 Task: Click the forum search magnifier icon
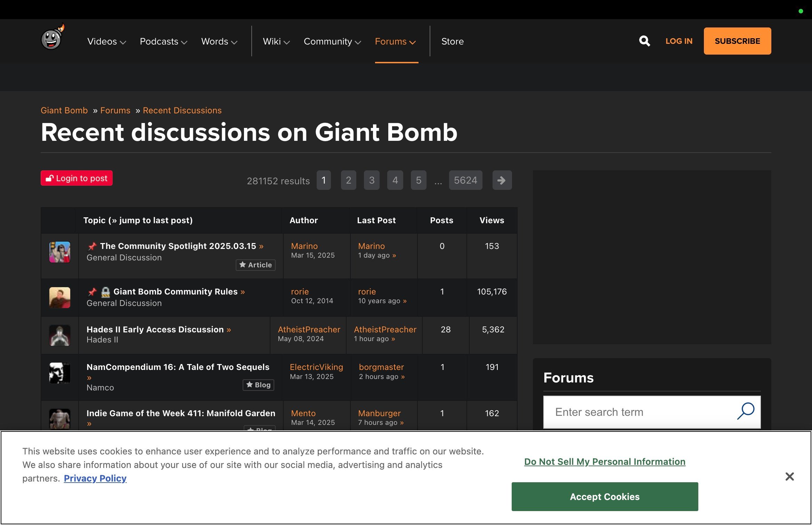tap(746, 412)
